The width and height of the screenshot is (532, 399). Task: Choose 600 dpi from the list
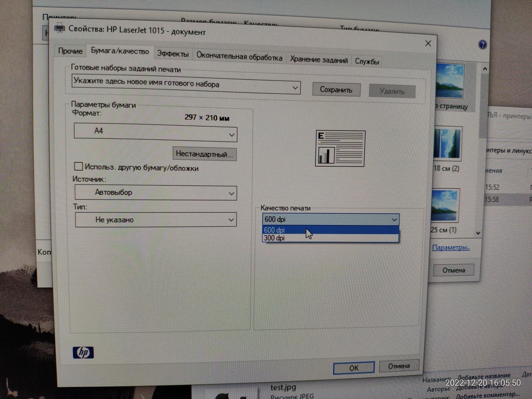[331, 230]
